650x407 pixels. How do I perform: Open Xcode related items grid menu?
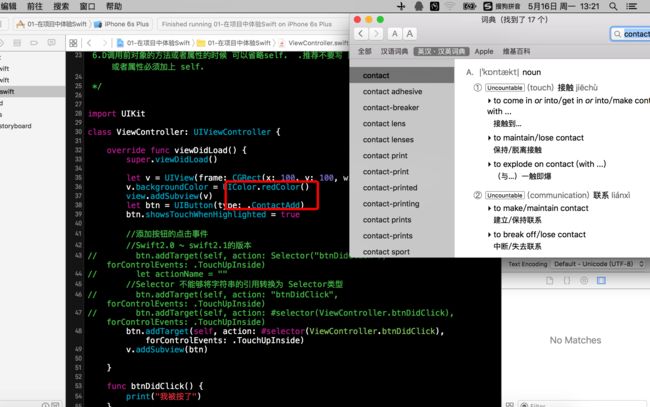pyautogui.click(x=73, y=43)
